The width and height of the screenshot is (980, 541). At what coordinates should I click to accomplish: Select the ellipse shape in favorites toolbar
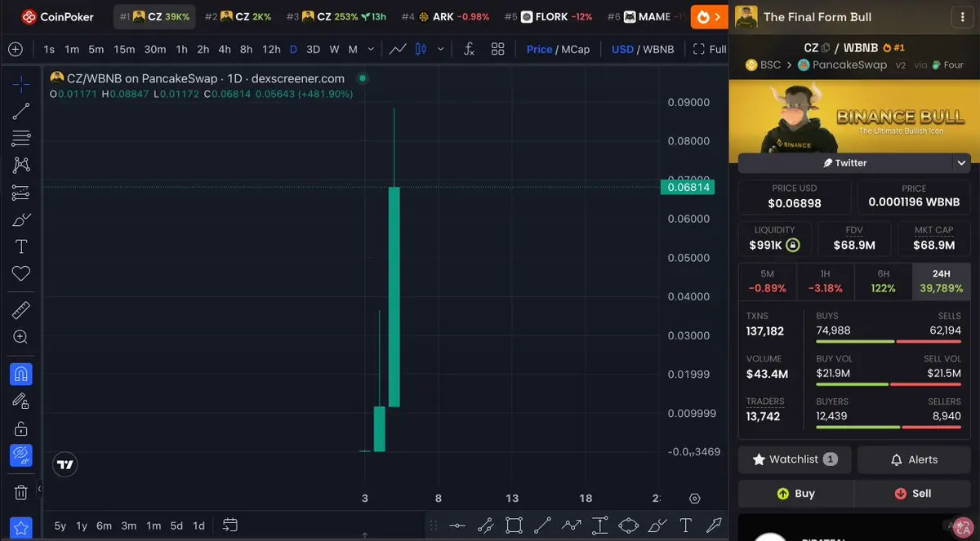click(628, 525)
